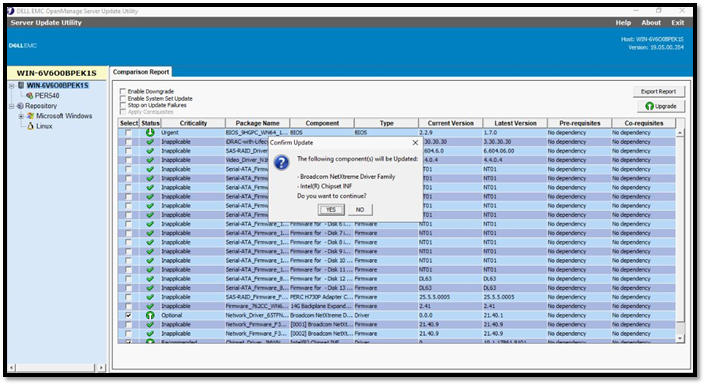Click the Dell EMC logo in header
This screenshot has height=386, width=706.
tap(23, 45)
